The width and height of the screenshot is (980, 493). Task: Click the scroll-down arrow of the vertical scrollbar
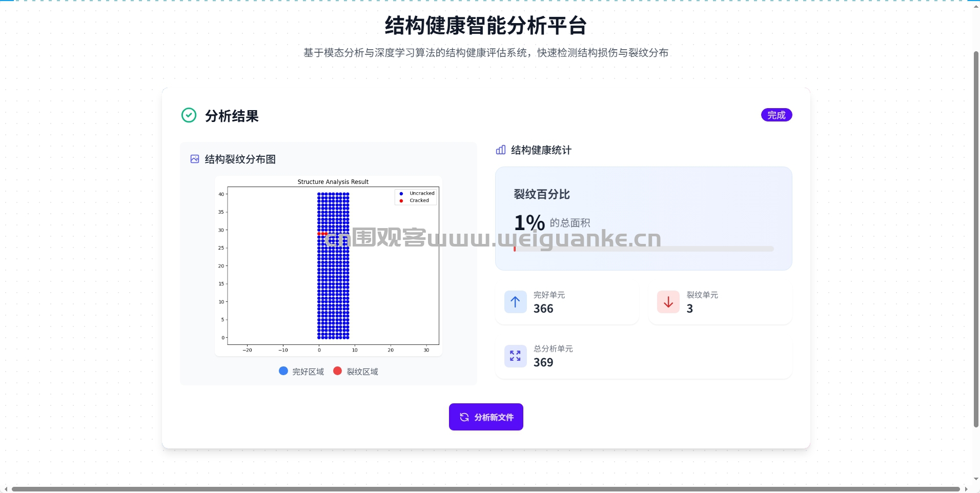click(x=976, y=479)
